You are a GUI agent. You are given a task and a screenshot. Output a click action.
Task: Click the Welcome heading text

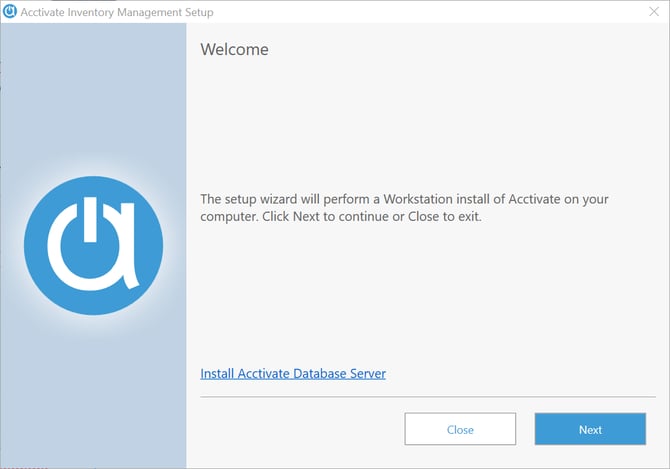click(235, 50)
